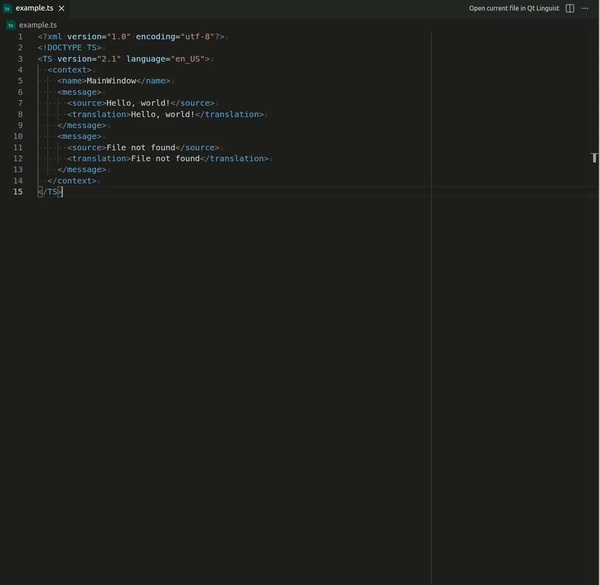Click the <!DOCTYPE TS> declaration
Image resolution: width=600 pixels, height=585 pixels.
(x=70, y=48)
